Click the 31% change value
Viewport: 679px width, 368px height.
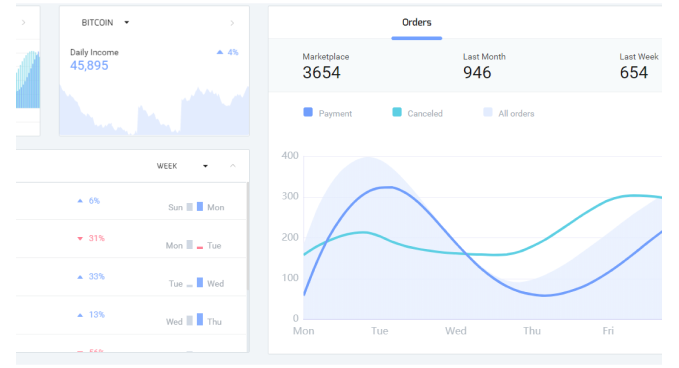tap(97, 239)
